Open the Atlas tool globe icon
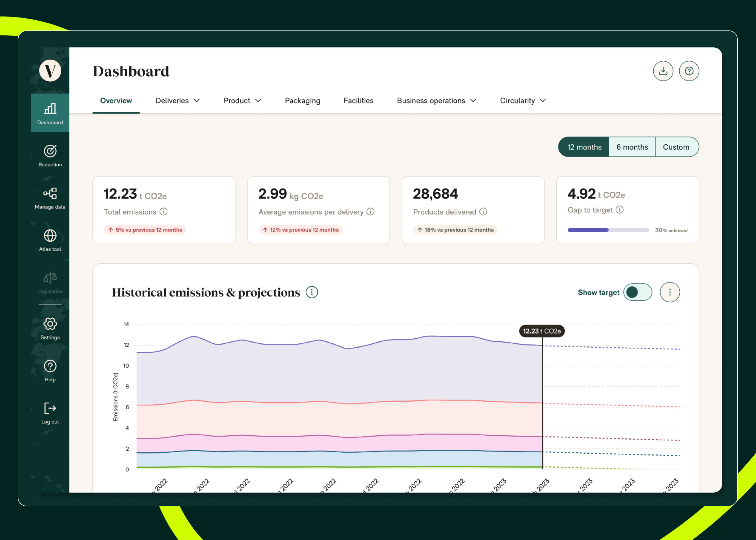The width and height of the screenshot is (756, 540). pos(50,236)
